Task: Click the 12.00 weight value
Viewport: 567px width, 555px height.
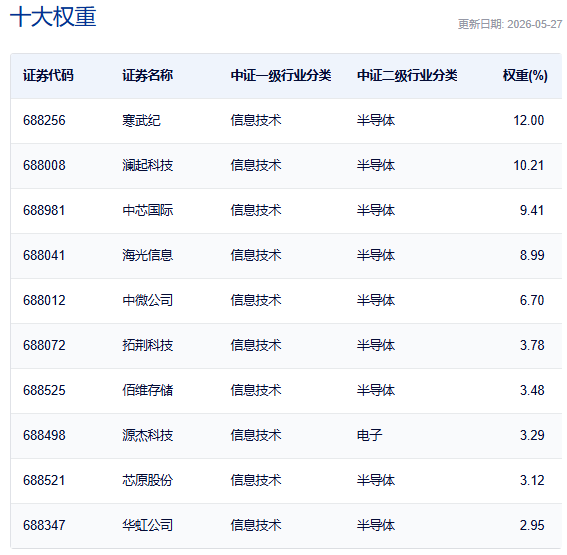Action: pyautogui.click(x=529, y=120)
